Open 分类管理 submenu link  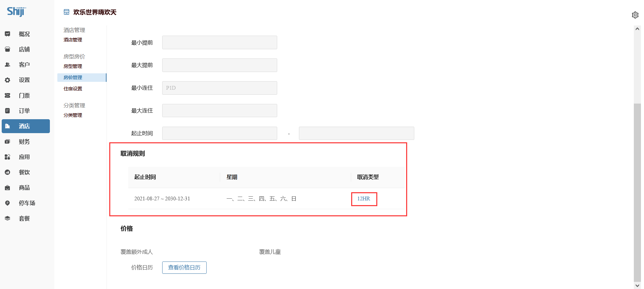(73, 115)
